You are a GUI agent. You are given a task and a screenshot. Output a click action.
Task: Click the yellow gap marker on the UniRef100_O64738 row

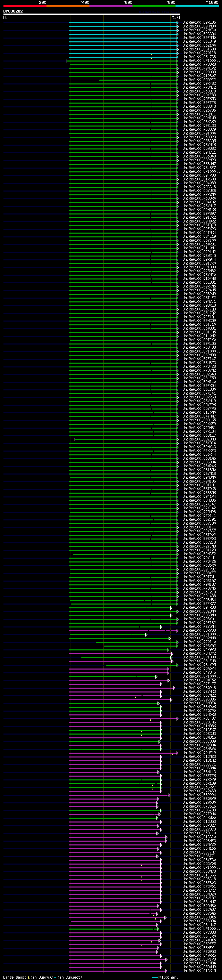tap(152, 58)
